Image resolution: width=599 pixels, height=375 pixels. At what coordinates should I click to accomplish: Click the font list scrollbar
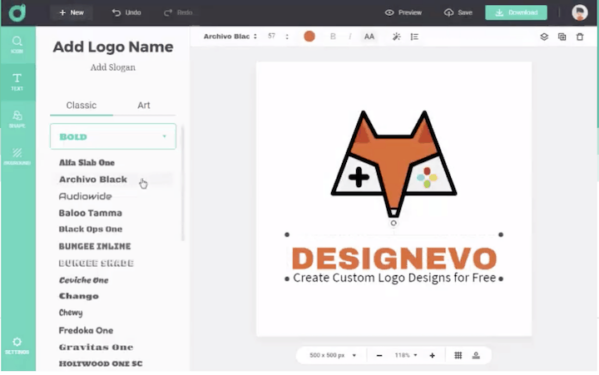coord(183,183)
